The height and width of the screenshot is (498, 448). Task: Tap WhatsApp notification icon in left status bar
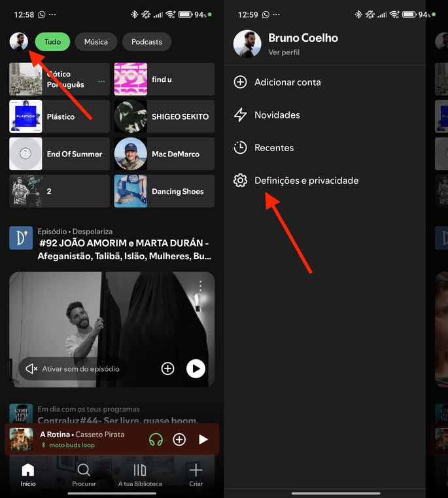coord(42,14)
